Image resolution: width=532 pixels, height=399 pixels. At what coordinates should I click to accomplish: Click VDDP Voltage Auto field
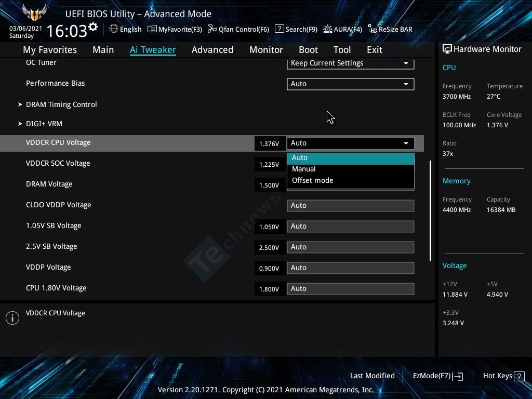pyautogui.click(x=351, y=268)
